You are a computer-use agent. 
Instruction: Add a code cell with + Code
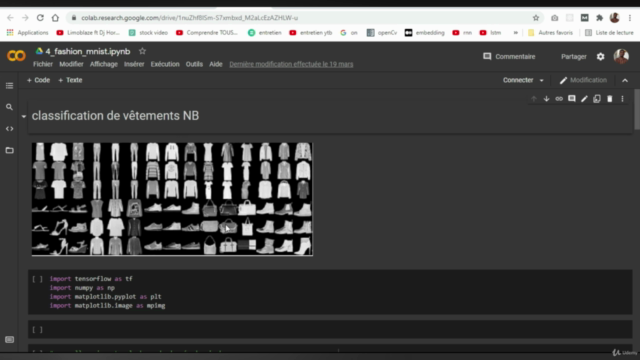(x=38, y=80)
